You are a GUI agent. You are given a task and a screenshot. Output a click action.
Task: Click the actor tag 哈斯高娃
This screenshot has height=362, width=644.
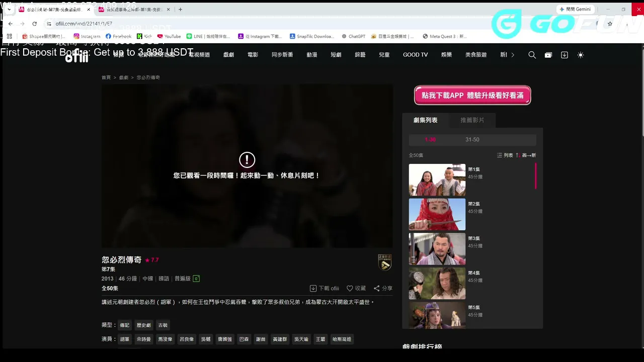342,339
